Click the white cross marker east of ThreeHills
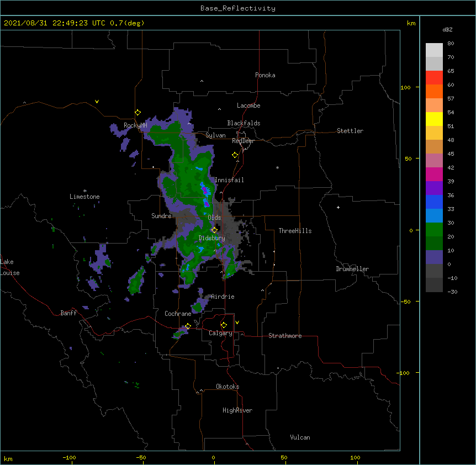 [x=338, y=207]
